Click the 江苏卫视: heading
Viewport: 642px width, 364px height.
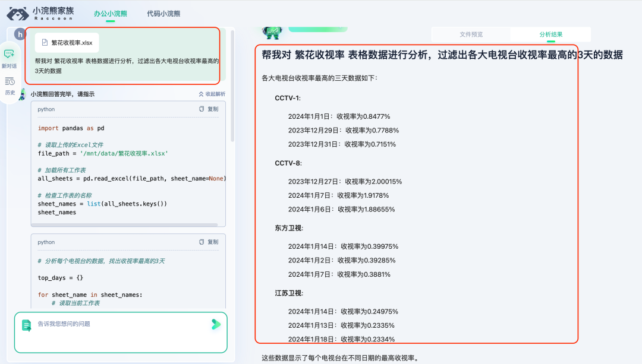point(289,293)
